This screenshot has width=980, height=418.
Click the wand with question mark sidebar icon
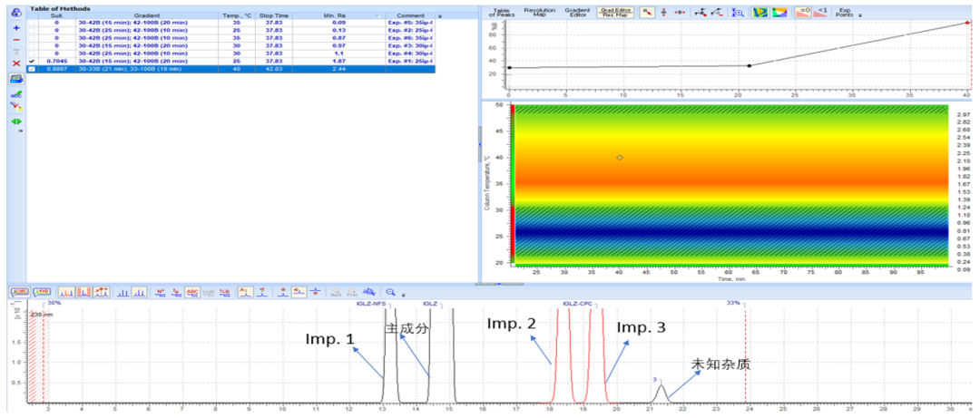click(x=16, y=106)
